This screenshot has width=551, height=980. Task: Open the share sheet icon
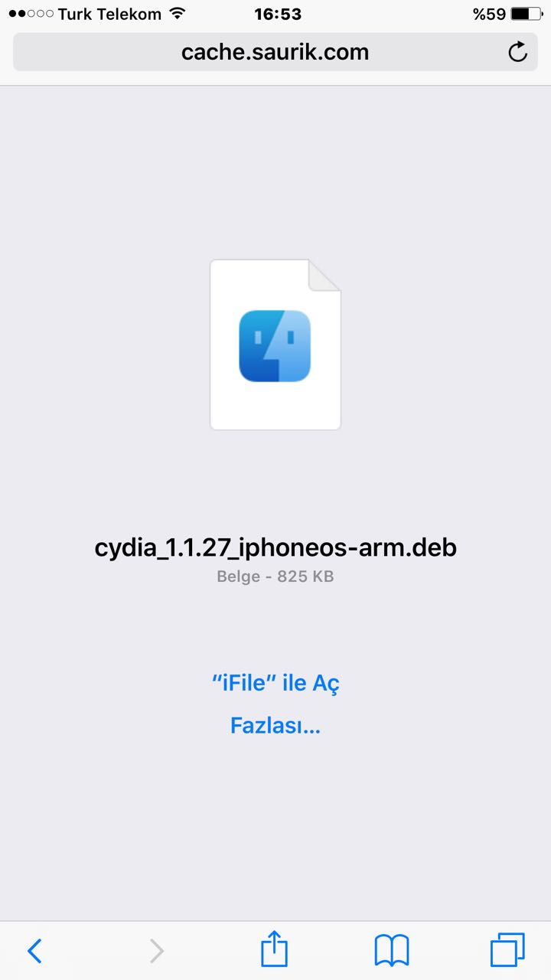point(275,949)
